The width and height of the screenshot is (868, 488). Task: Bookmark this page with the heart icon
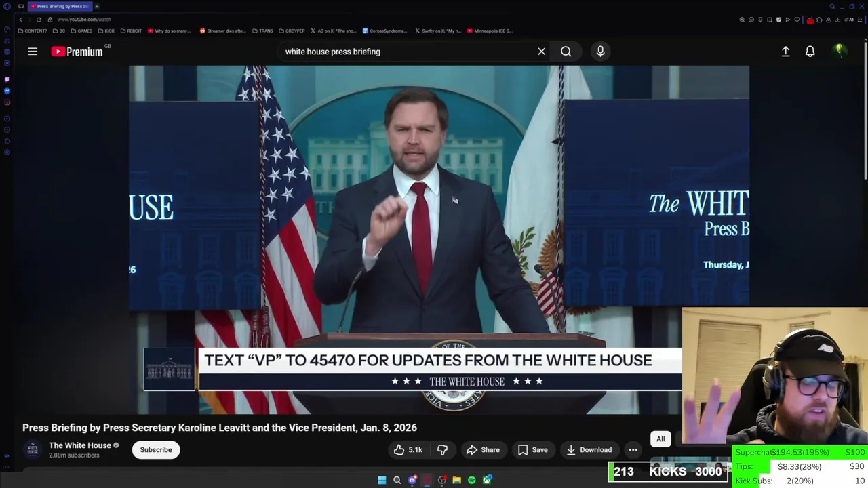[x=797, y=20]
